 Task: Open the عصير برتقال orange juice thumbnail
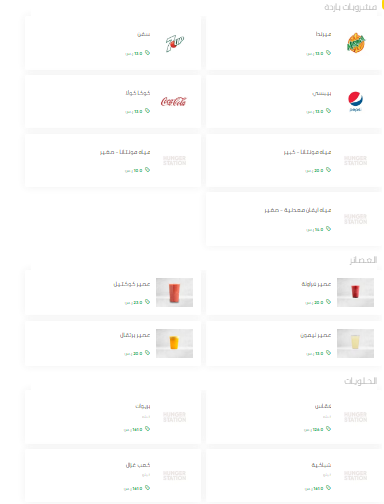click(x=174, y=343)
